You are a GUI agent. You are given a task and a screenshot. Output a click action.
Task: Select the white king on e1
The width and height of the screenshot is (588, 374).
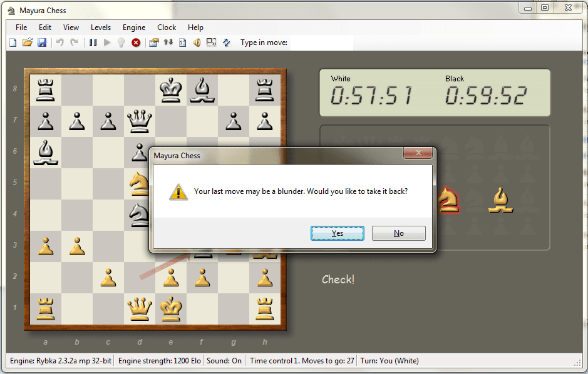[x=170, y=309]
